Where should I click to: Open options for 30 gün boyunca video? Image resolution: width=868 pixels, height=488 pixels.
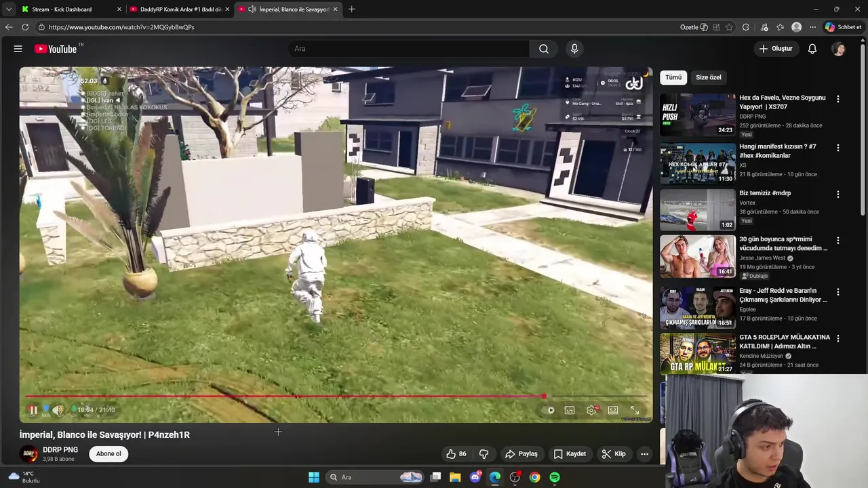coord(838,241)
